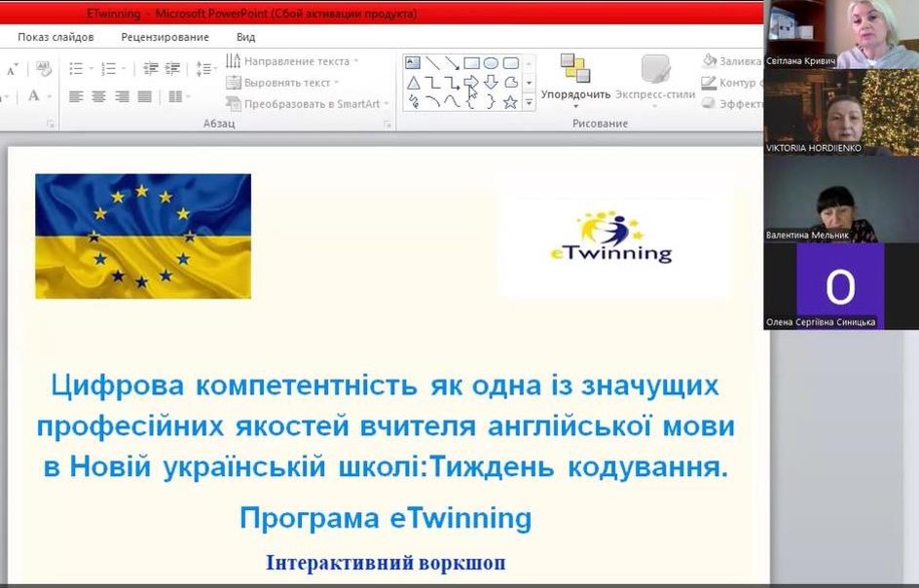This screenshot has height=588, width=919.
Task: Open the Упорядочить dropdown
Action: (x=575, y=95)
